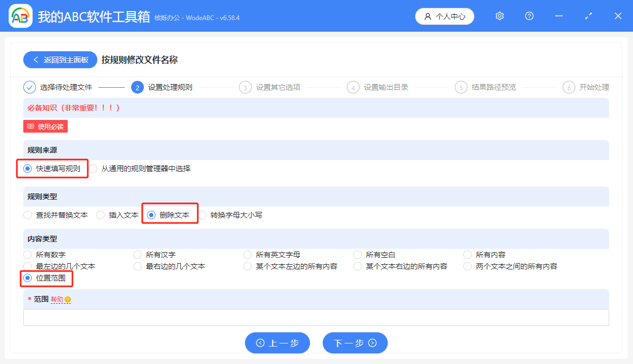Select the 插入文本 rule type
The image size is (633, 364).
pyautogui.click(x=100, y=214)
